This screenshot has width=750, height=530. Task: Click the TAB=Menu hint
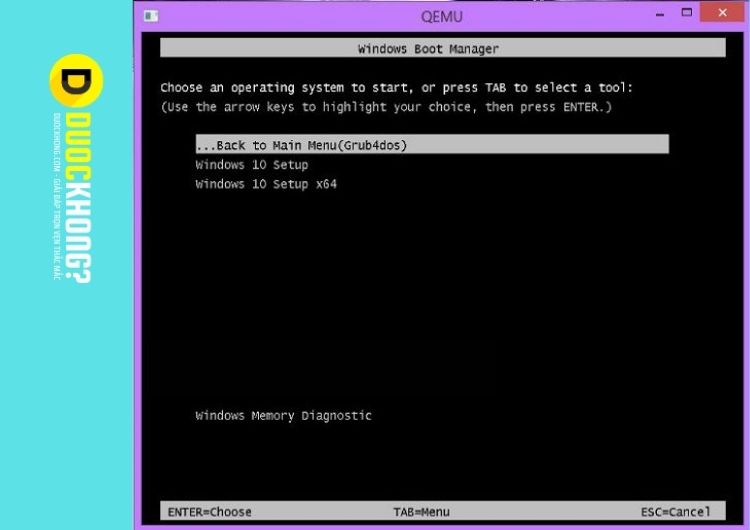421,512
